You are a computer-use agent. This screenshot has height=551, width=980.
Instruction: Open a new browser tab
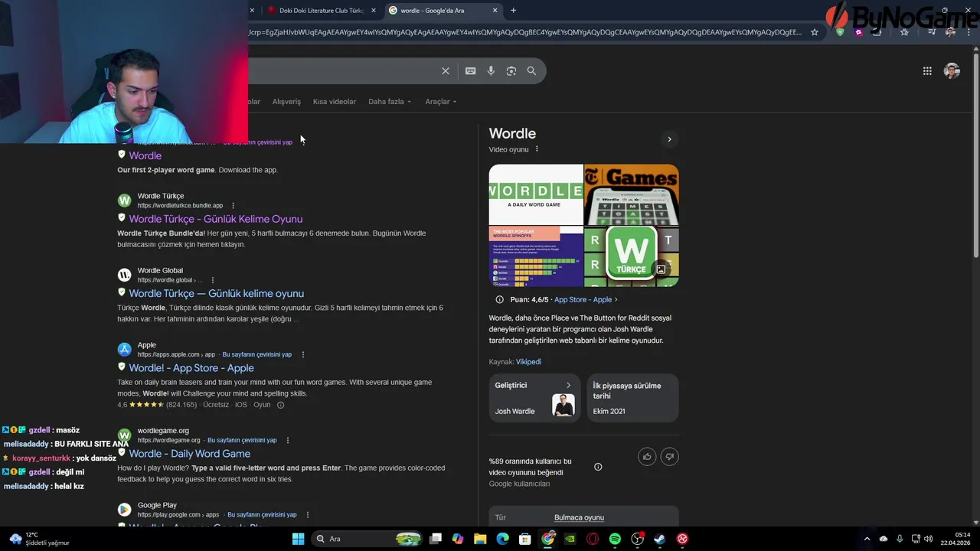[x=513, y=10]
